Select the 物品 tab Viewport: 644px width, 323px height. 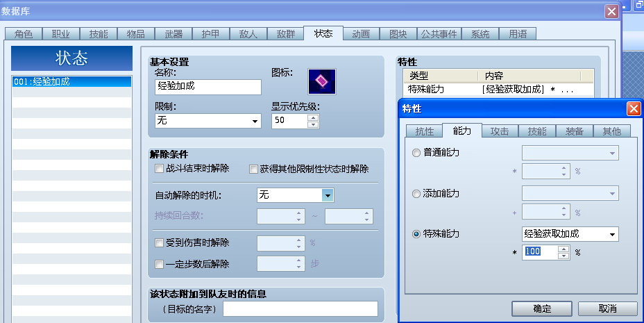136,34
